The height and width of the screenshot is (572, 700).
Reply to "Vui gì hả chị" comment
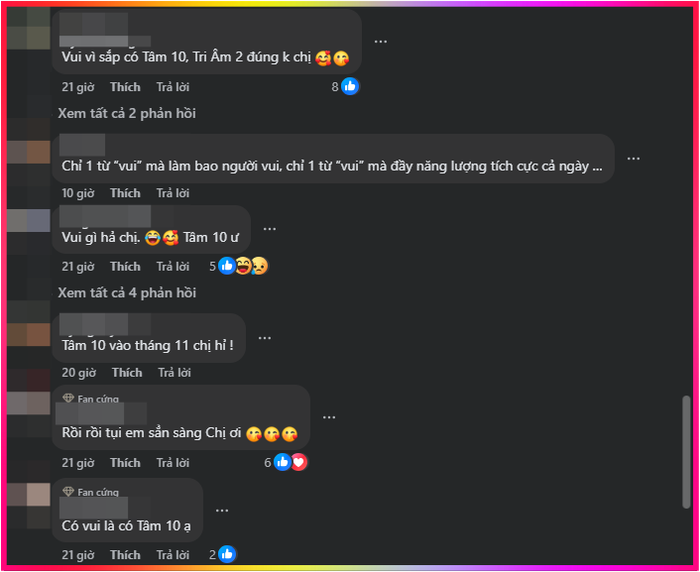point(173,267)
